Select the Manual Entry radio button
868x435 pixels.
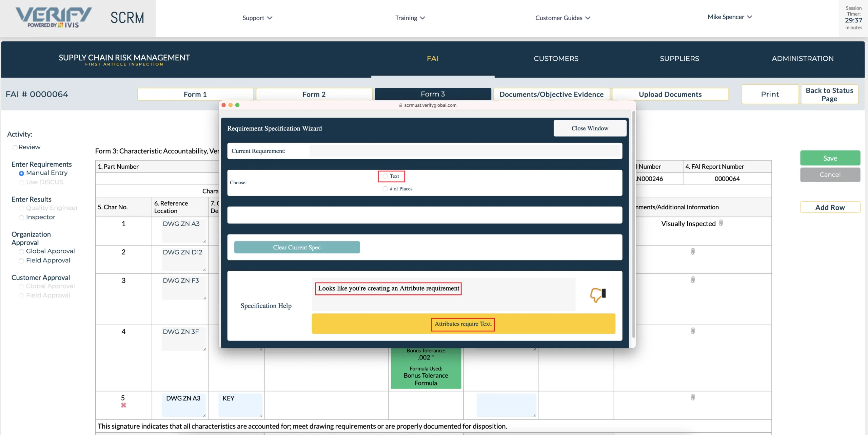(x=21, y=173)
